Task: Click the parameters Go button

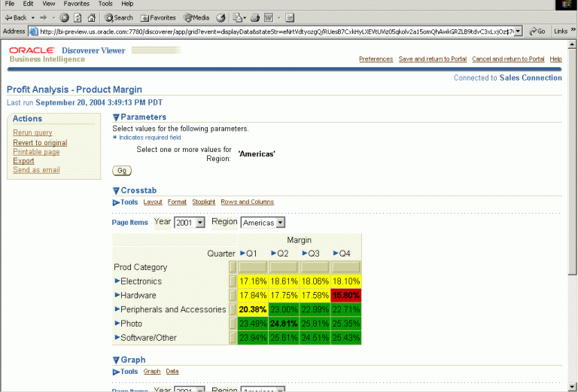Action: tap(122, 171)
